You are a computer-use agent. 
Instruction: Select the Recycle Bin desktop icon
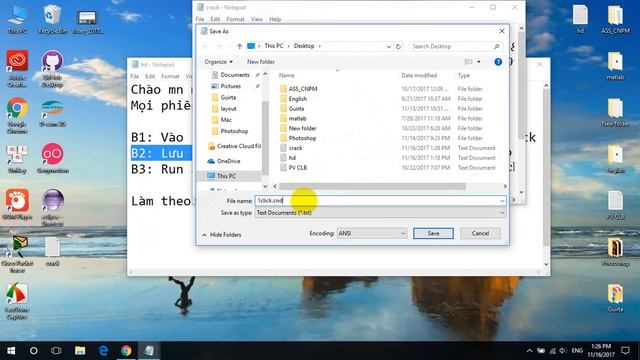tap(52, 19)
